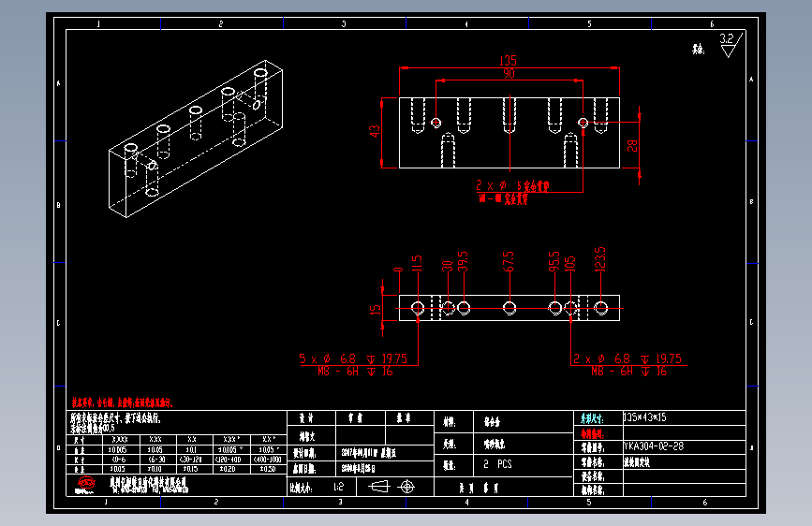Select the 28 vertical dimension
Screen dimensions: 812x526
click(x=632, y=146)
